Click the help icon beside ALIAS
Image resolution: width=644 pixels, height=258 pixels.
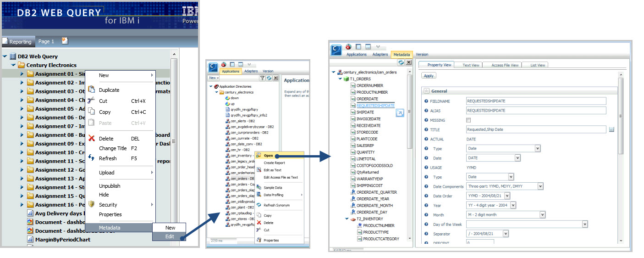tap(426, 111)
